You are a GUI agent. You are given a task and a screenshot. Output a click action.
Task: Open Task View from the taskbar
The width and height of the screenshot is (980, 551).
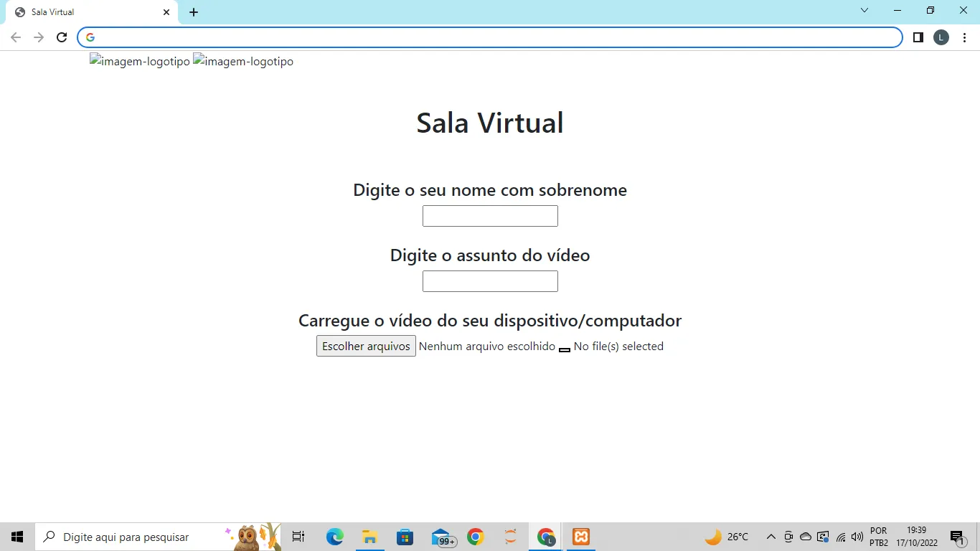pos(298,537)
